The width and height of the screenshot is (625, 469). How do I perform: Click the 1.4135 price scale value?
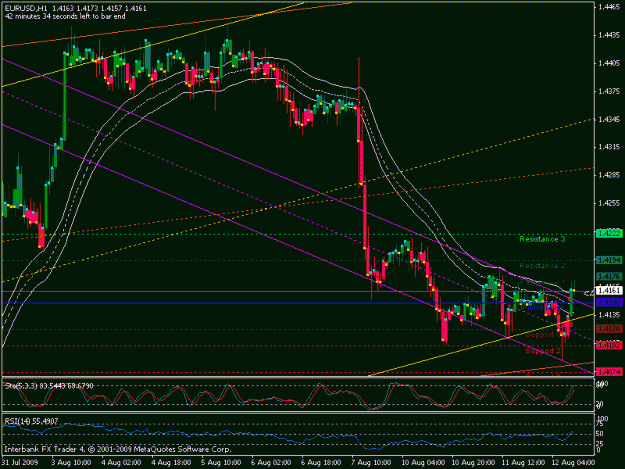click(608, 315)
